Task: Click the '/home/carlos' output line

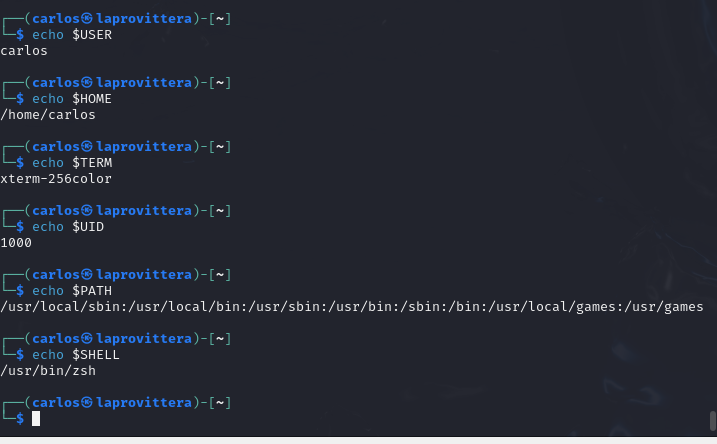Action: [48, 115]
